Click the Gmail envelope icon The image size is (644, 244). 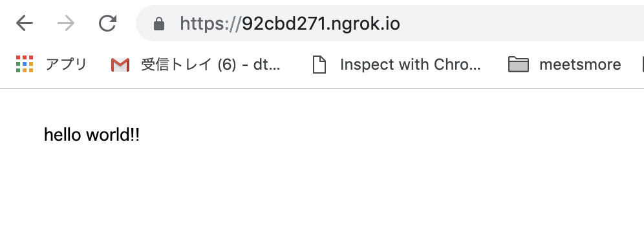click(120, 65)
